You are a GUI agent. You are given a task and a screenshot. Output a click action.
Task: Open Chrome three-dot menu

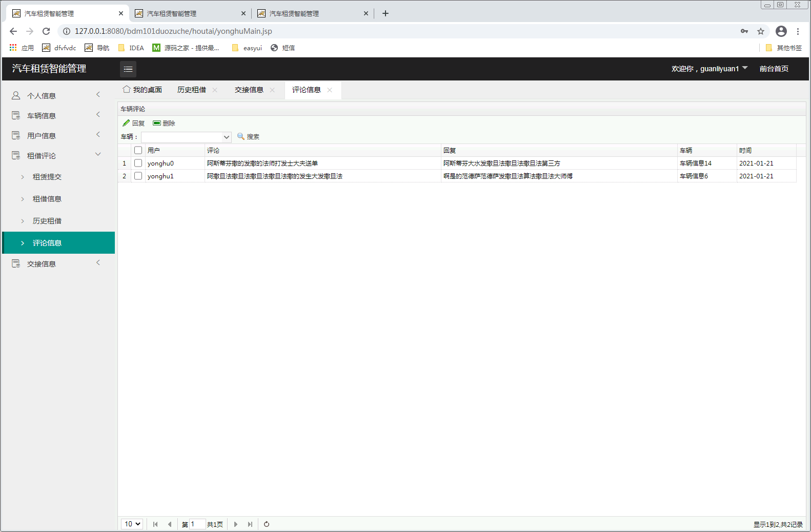click(x=798, y=31)
